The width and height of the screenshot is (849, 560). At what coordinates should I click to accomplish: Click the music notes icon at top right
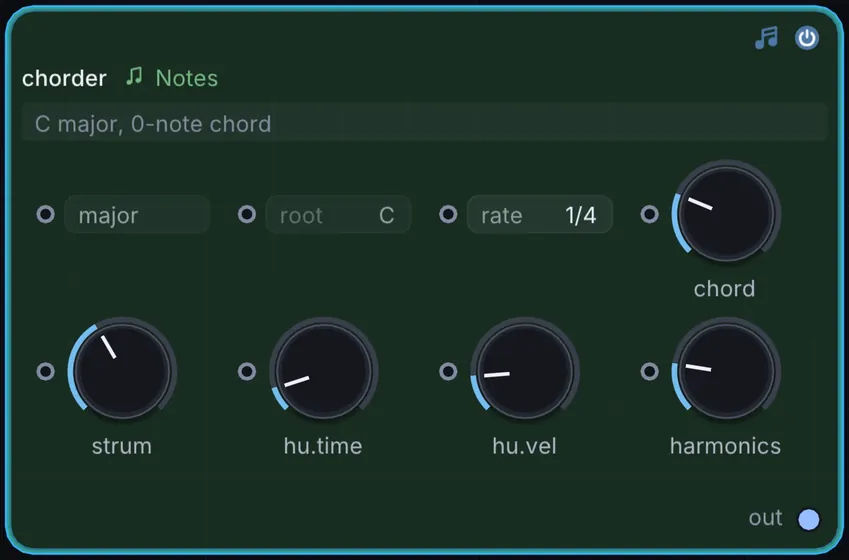766,38
